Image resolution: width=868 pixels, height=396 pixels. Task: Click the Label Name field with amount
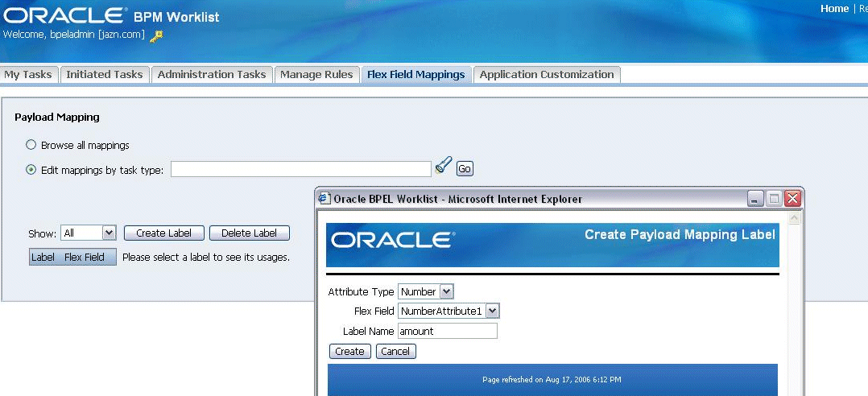pos(448,332)
